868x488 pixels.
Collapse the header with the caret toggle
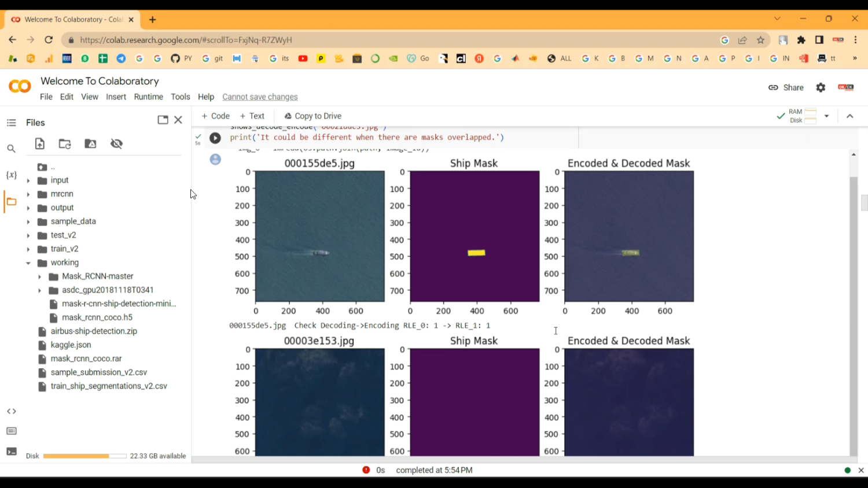[849, 116]
